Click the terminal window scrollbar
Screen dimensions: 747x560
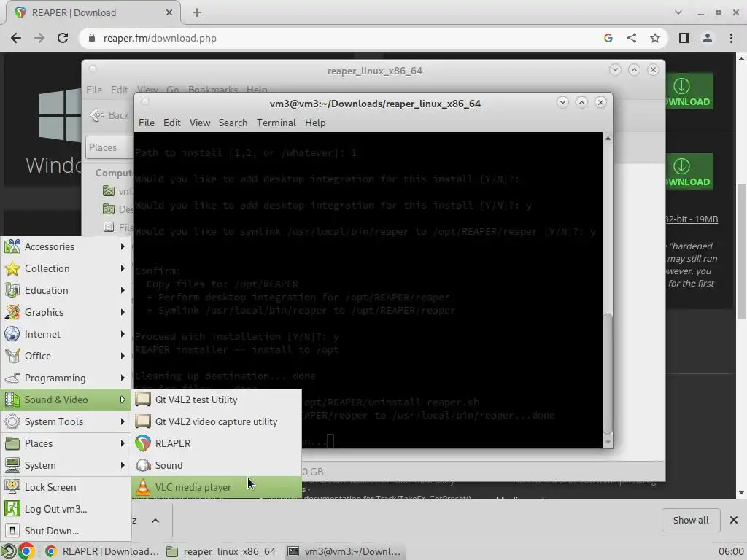pyautogui.click(x=608, y=373)
